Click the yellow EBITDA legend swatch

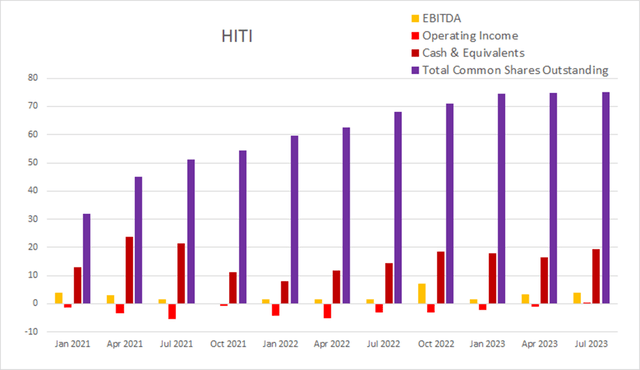[415, 18]
